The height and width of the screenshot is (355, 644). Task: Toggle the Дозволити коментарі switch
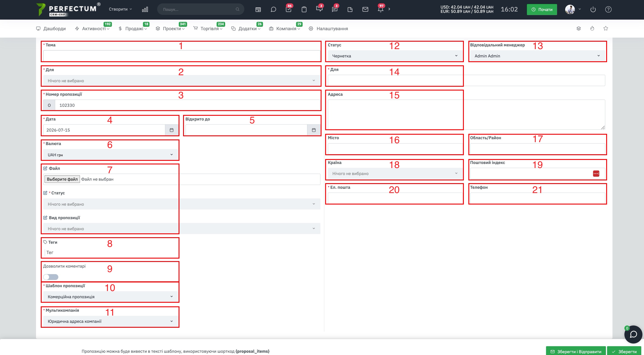[51, 277]
